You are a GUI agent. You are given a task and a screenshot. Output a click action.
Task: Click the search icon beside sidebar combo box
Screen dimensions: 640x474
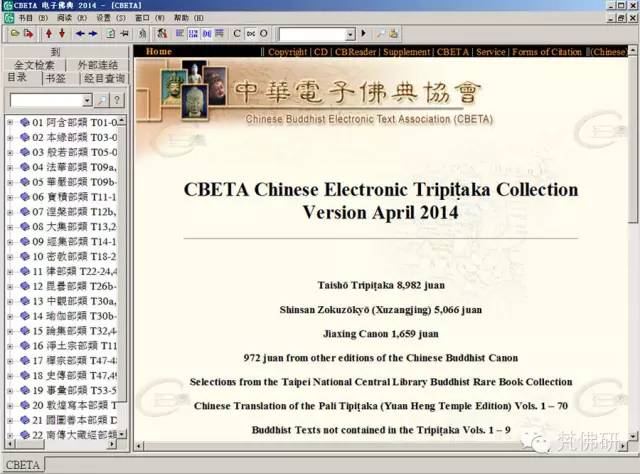coord(101,100)
